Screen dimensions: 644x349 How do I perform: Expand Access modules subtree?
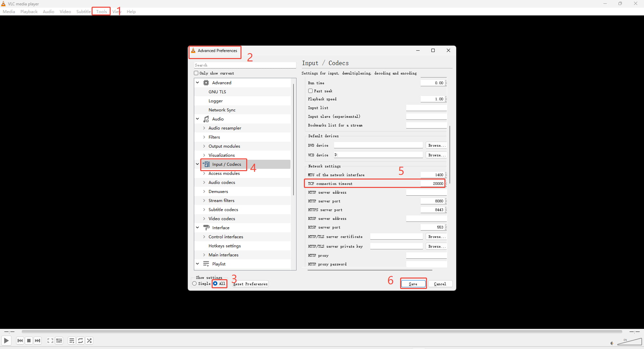(x=204, y=173)
